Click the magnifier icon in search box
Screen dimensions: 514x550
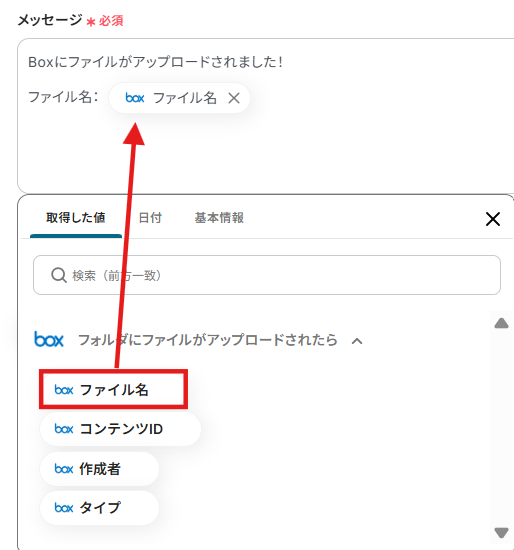[x=59, y=275]
